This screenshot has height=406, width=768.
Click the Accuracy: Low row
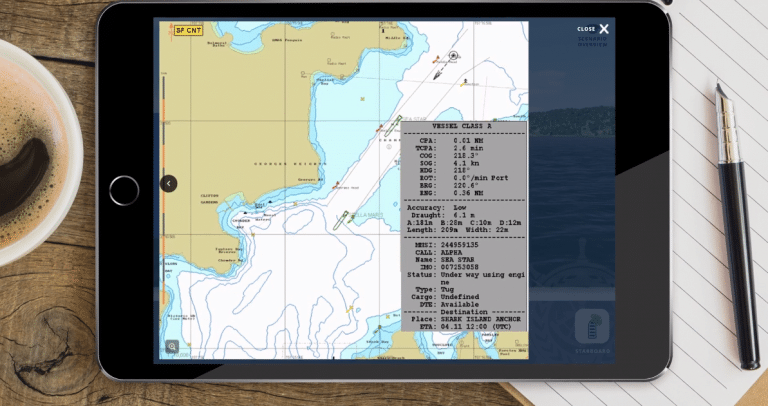pos(436,208)
